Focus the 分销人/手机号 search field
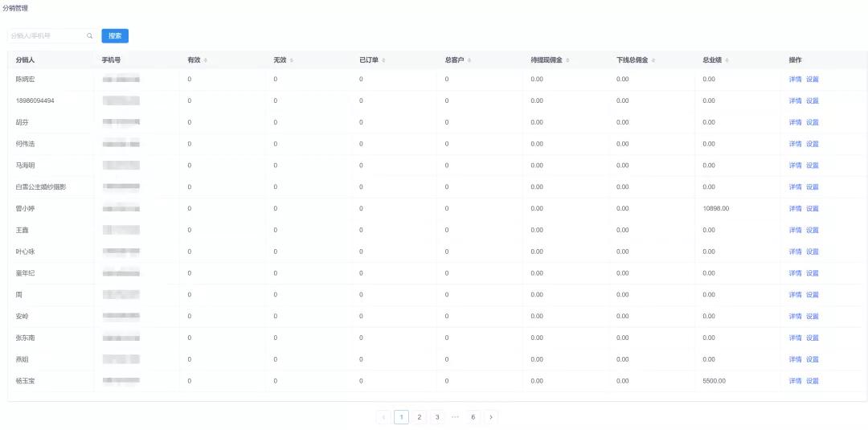This screenshot has height=430, width=868. (47, 36)
